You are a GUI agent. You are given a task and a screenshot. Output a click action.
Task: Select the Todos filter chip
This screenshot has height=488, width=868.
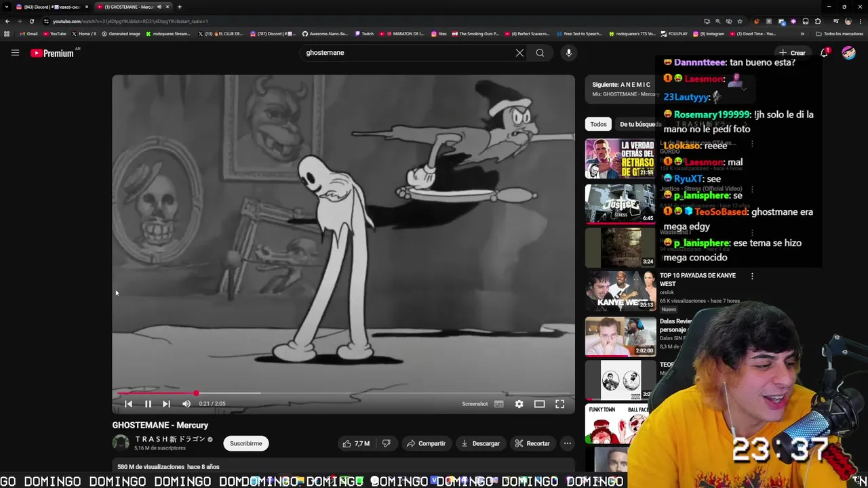click(598, 124)
